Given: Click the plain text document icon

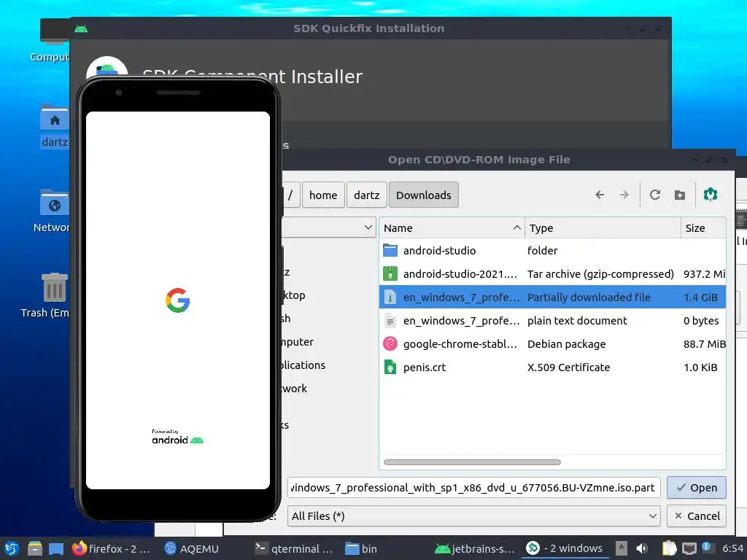Looking at the screenshot, I should 390,321.
